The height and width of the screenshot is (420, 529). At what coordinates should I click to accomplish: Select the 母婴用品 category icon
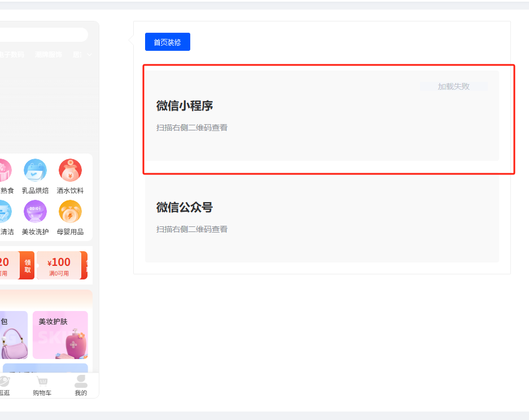coord(70,212)
